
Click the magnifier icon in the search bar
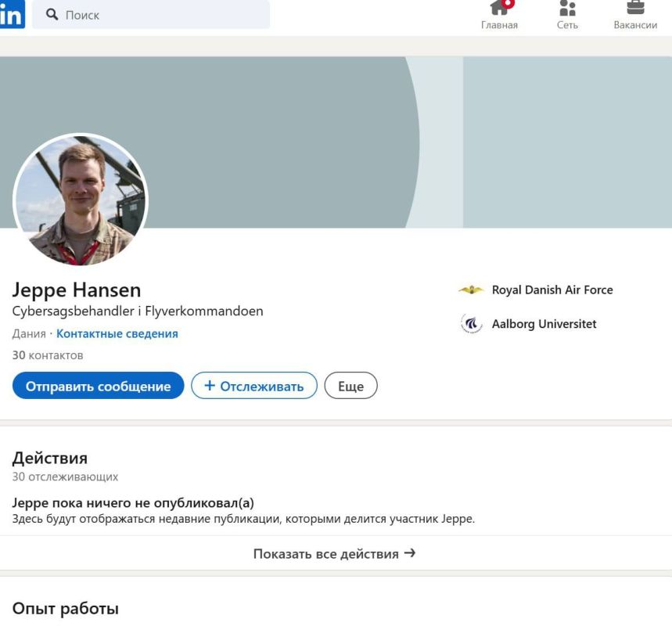(x=53, y=15)
